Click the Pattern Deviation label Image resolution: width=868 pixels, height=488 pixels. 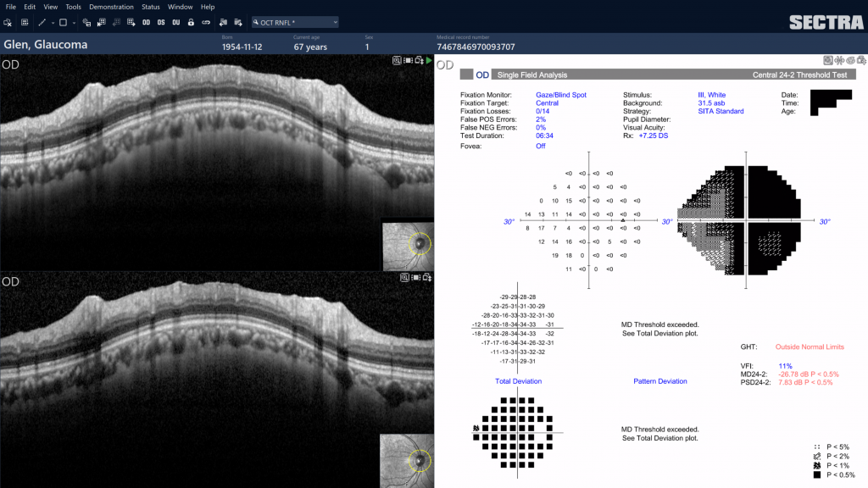pos(659,381)
